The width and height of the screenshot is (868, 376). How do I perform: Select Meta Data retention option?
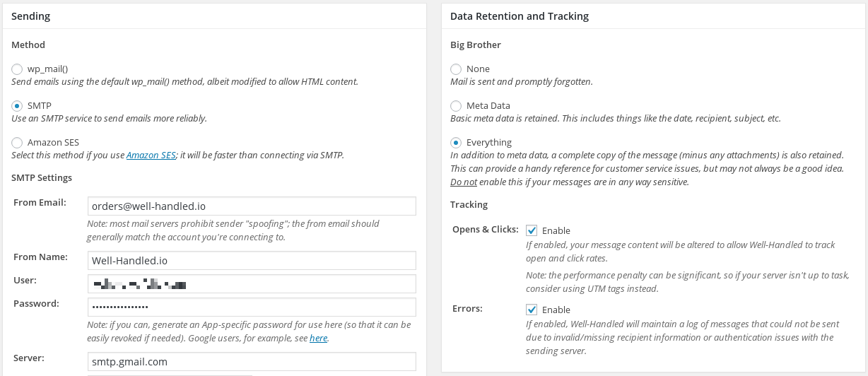point(456,106)
